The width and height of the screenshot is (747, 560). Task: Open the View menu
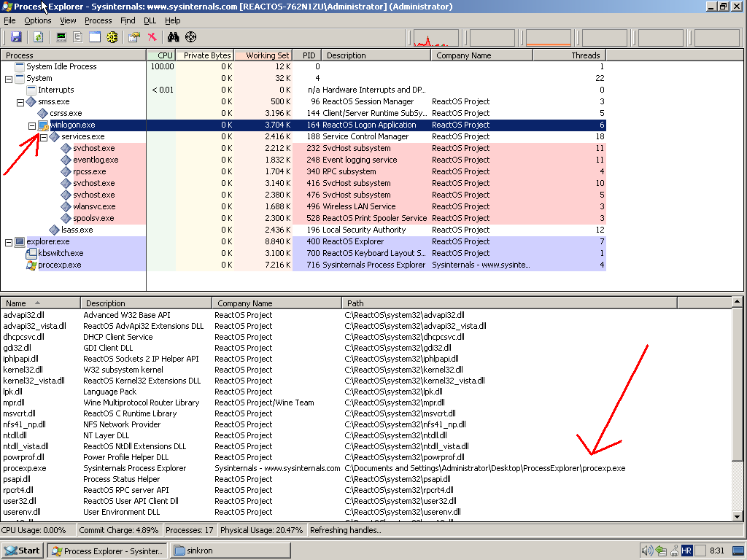(x=68, y=20)
